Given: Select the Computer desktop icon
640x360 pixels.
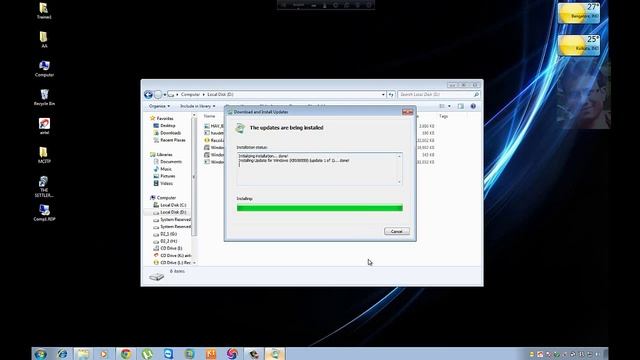Looking at the screenshot, I should 44,69.
